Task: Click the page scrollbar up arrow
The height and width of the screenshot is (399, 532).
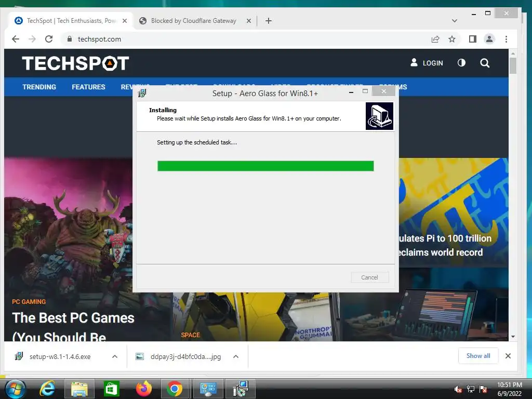Action: tap(513, 54)
